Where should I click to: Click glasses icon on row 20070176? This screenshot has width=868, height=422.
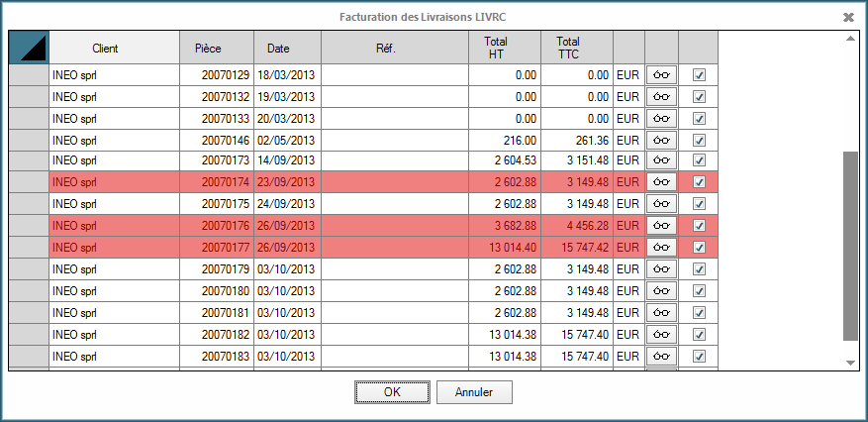click(661, 226)
